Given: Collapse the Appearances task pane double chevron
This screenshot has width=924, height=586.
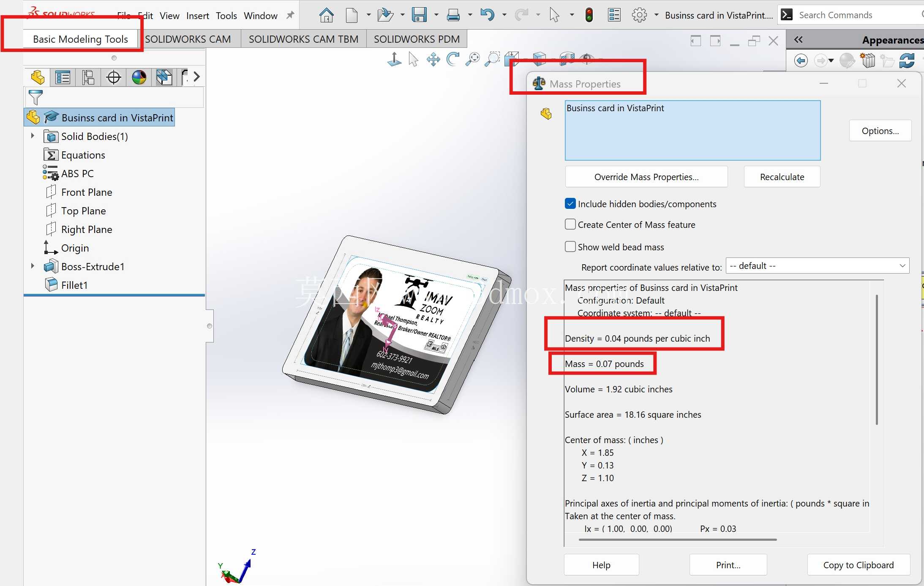Looking at the screenshot, I should pyautogui.click(x=798, y=39).
